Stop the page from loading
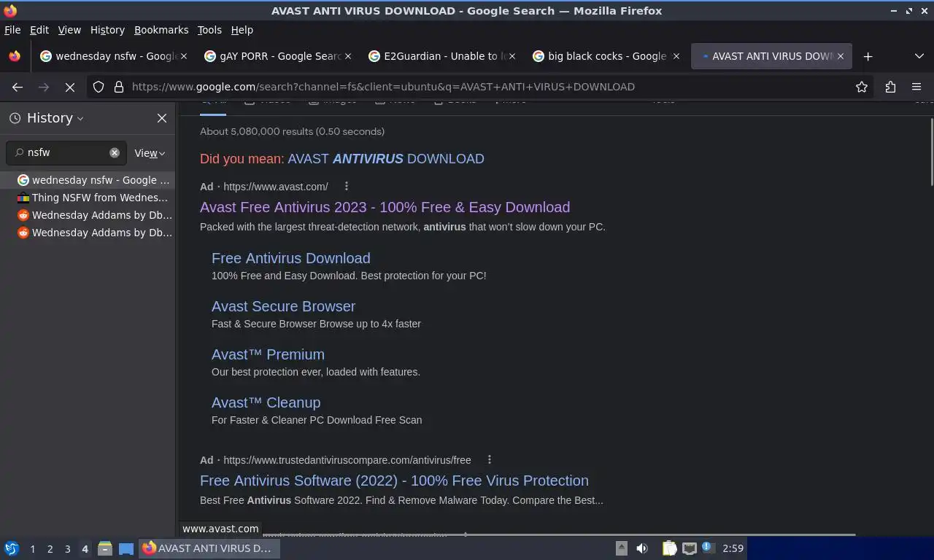This screenshot has width=934, height=560. (70, 87)
